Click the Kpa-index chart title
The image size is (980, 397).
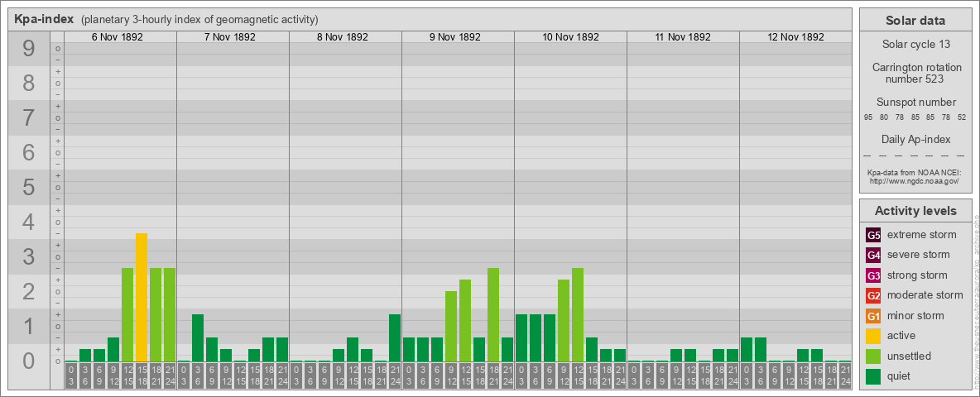(x=44, y=19)
